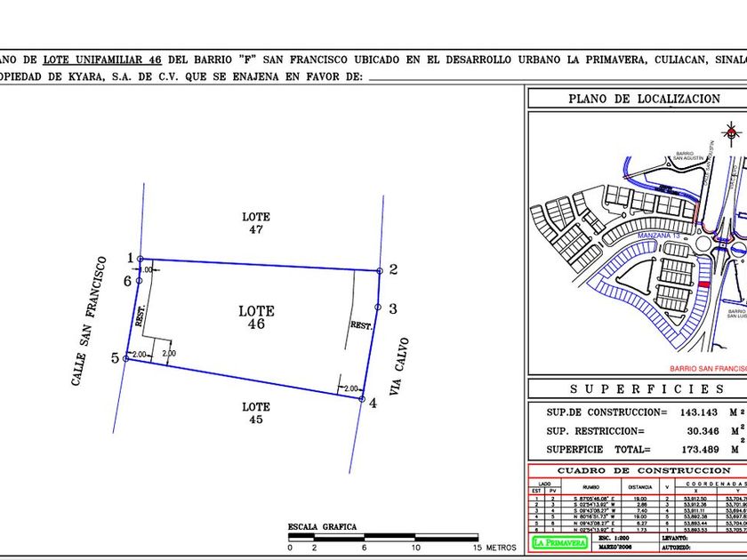Click the '2.00' dimension beside vertex 5

coord(139,355)
